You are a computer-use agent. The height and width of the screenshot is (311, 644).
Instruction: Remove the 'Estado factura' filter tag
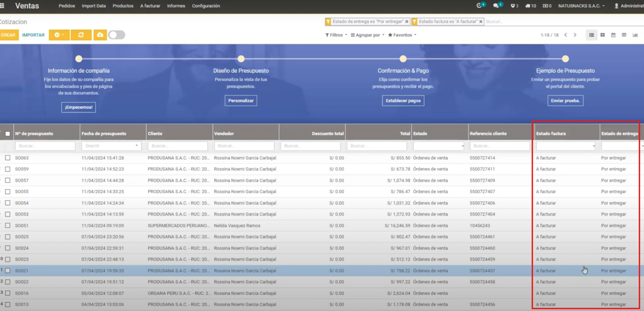click(481, 21)
